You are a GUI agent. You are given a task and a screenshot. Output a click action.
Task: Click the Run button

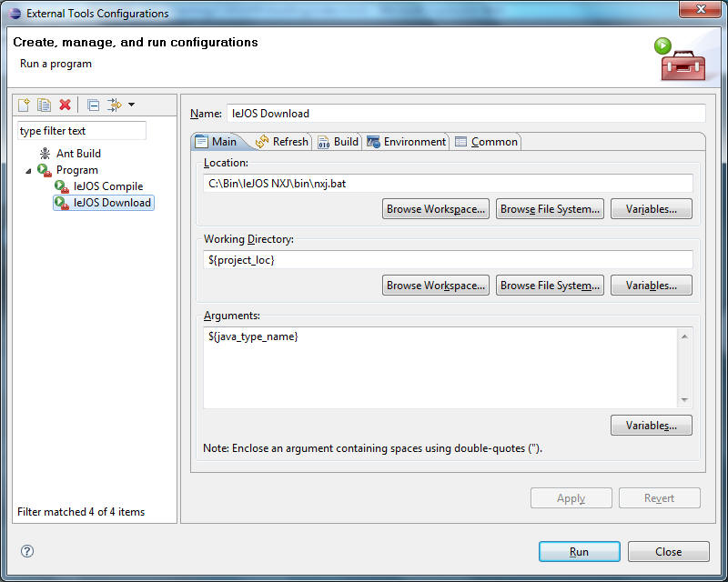click(x=579, y=551)
